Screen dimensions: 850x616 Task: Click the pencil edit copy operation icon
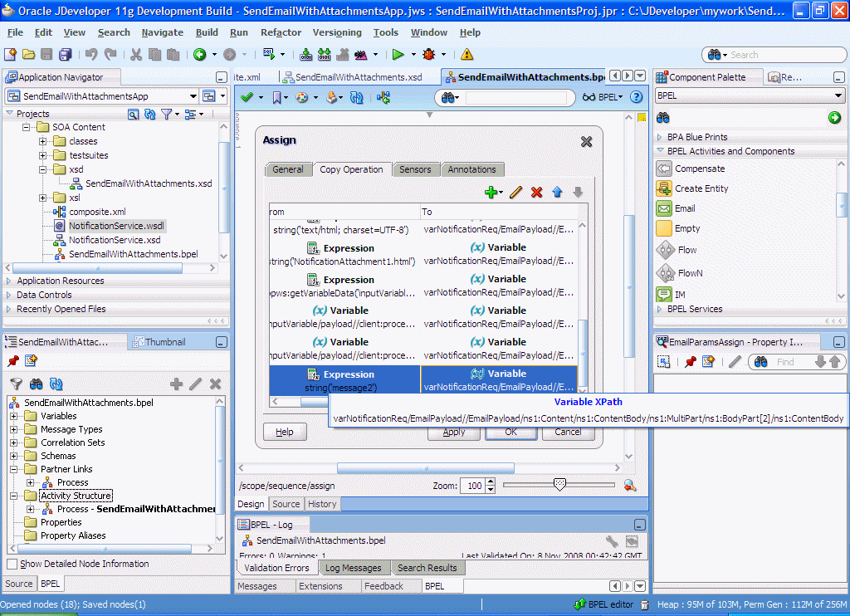516,192
